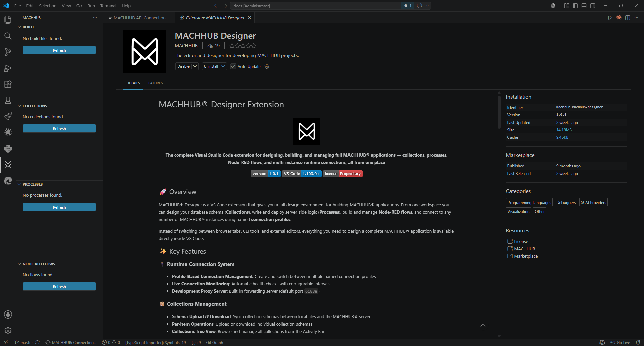This screenshot has width=644, height=346.
Task: Collapse the PROCESSES section
Action: pos(19,184)
